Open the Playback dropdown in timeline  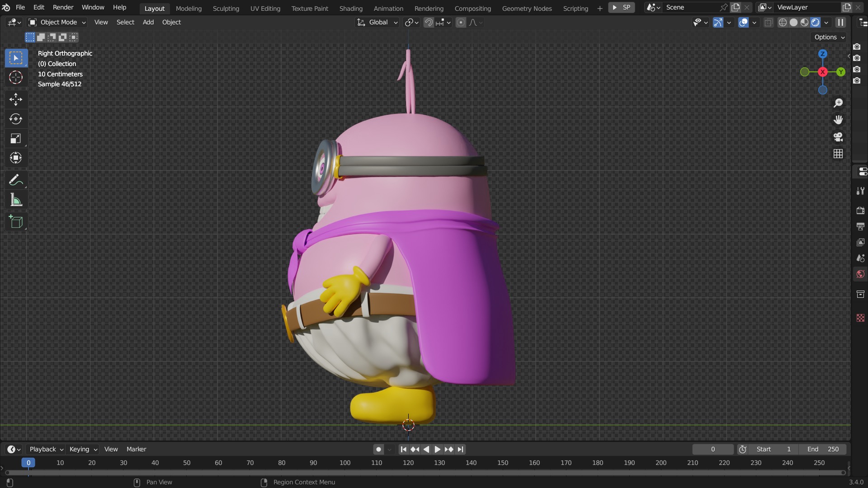coord(46,449)
